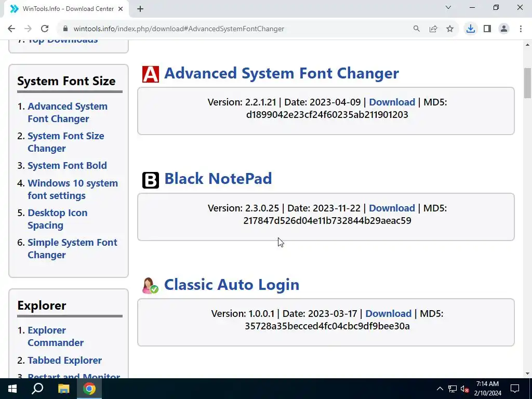This screenshot has height=399, width=532.
Task: Open sidebar link System Font Bold
Action: point(67,166)
